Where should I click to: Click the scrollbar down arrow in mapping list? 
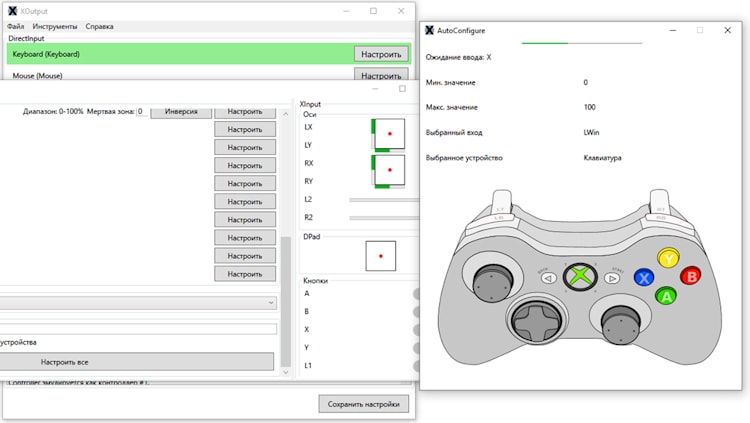pyautogui.click(x=286, y=372)
